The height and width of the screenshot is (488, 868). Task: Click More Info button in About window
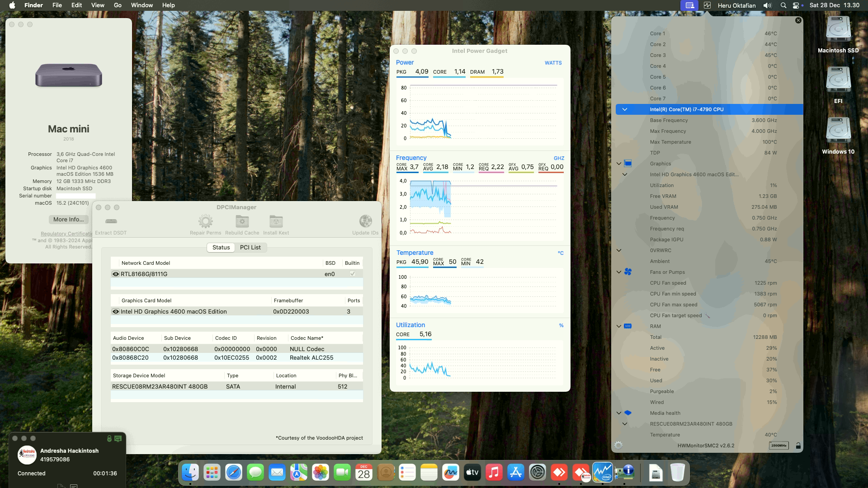68,220
